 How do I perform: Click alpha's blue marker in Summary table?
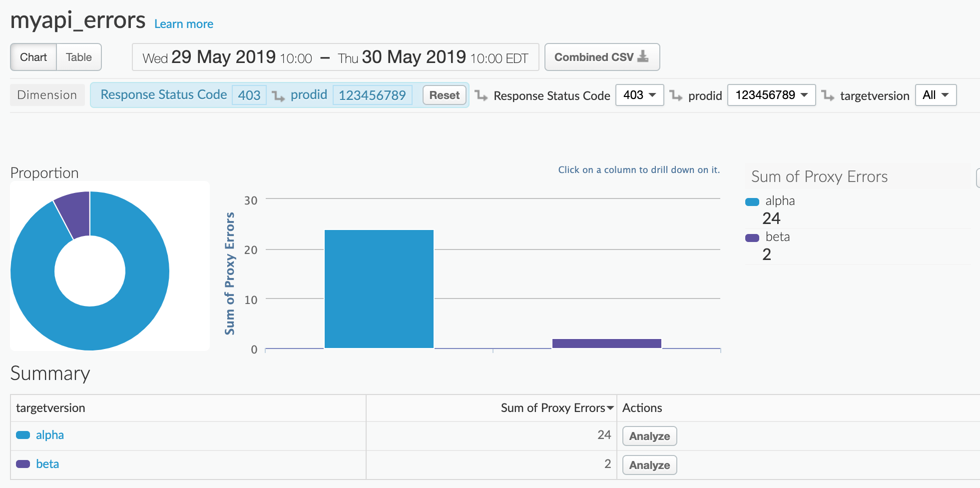[x=23, y=435]
